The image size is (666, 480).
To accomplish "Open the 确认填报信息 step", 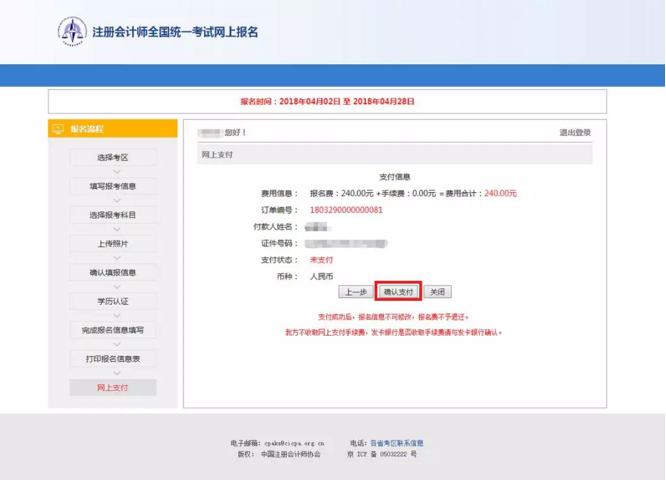I will point(113,272).
